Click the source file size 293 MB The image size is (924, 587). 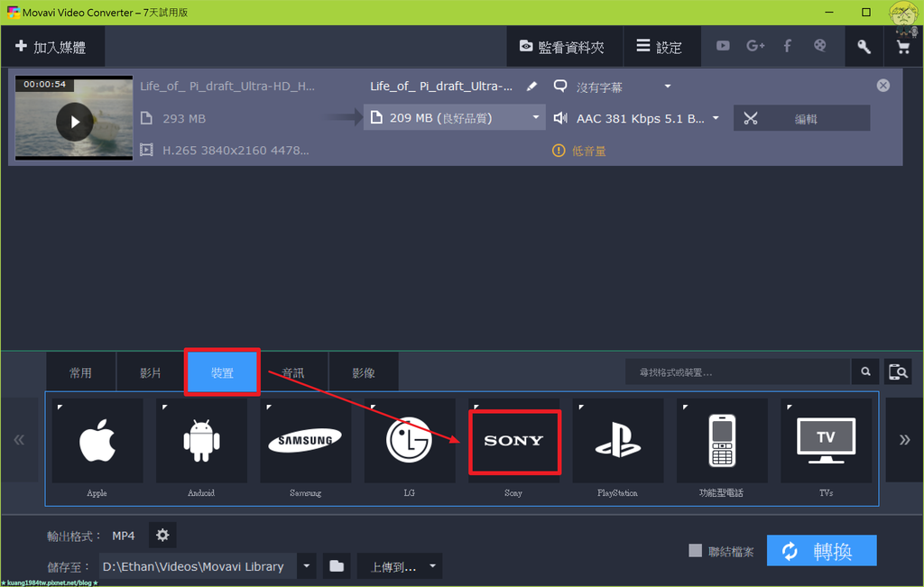pyautogui.click(x=184, y=118)
